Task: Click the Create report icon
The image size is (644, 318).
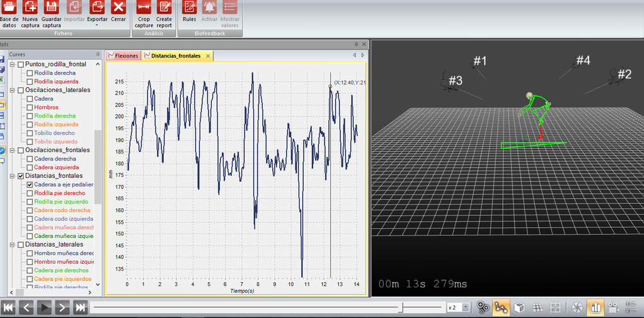Action: click(164, 7)
